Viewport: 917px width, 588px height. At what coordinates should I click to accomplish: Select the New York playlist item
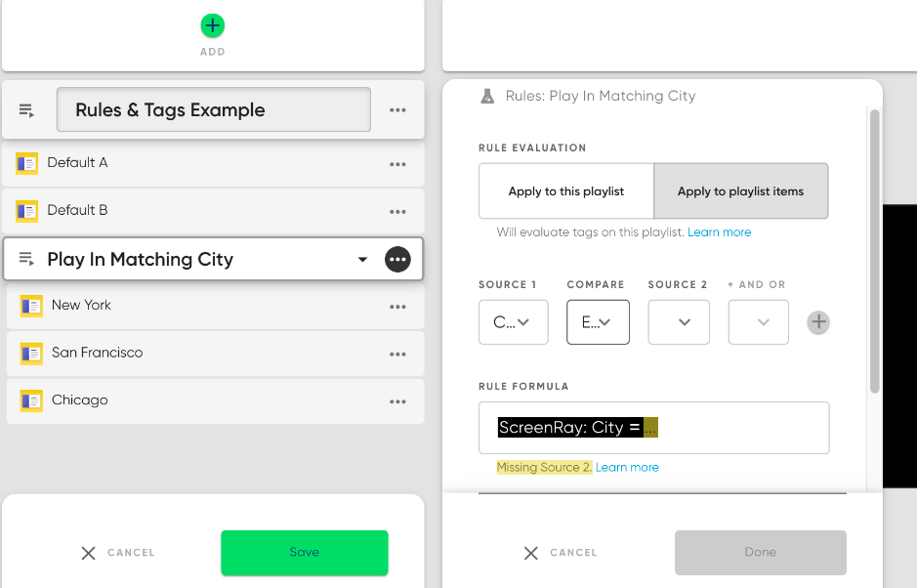[215, 306]
